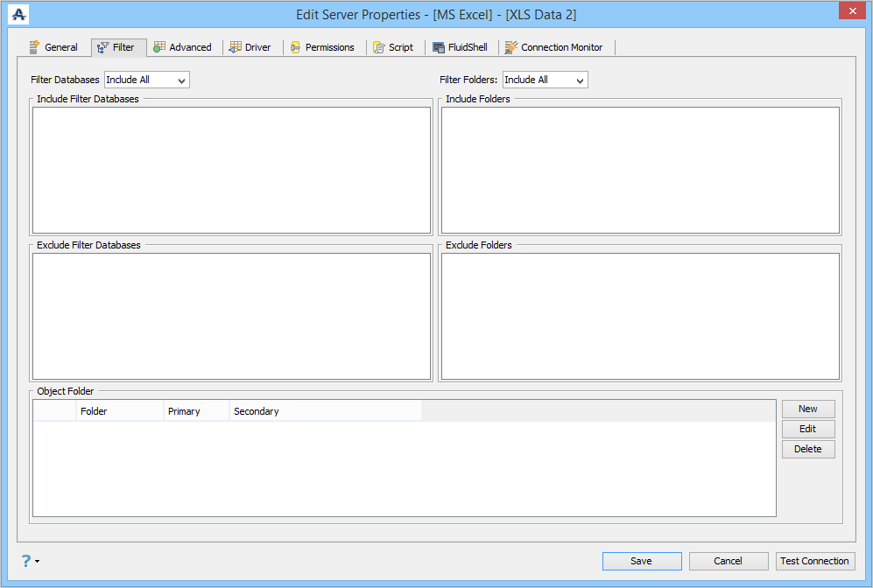Click the Filter tab funnel icon
The height and width of the screenshot is (588, 873).
pos(102,48)
